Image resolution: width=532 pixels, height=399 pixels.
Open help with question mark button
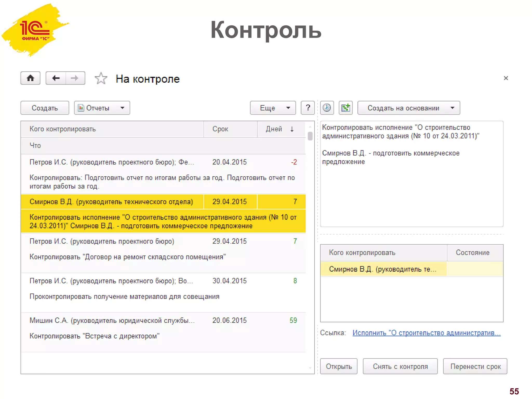(308, 108)
